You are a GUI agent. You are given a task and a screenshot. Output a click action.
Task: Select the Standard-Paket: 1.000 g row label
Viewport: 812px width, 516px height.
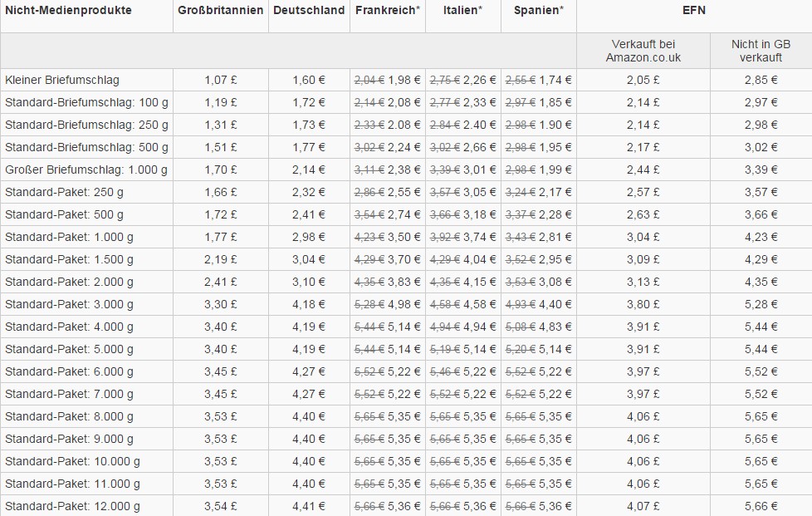point(69,238)
